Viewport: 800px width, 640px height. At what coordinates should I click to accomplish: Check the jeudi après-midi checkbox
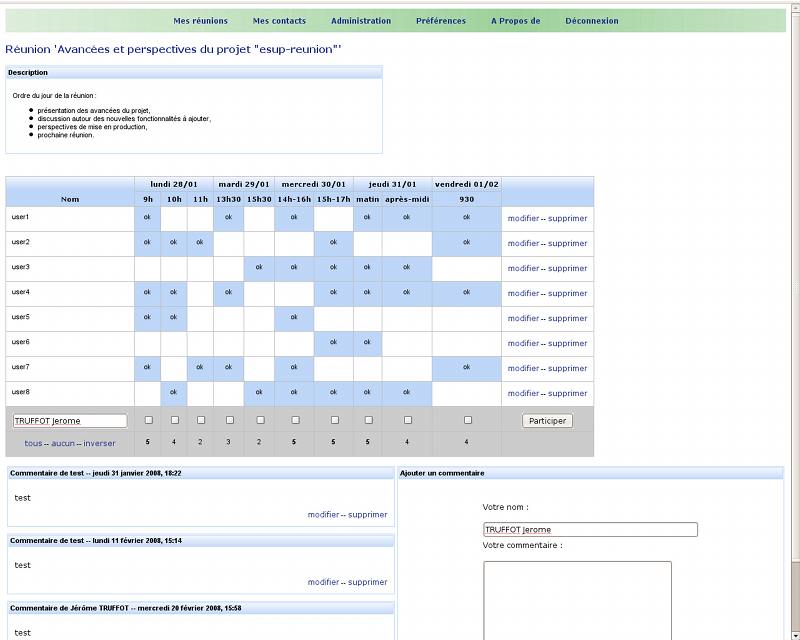407,420
